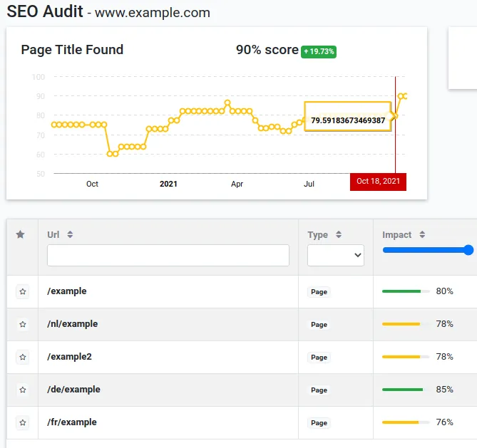Mark /example2 as favorite with its star
The height and width of the screenshot is (448, 477).
[x=23, y=357]
